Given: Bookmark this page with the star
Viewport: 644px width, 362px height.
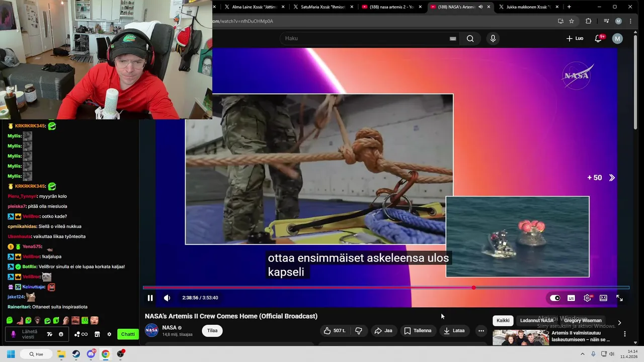Looking at the screenshot, I should coord(572,21).
